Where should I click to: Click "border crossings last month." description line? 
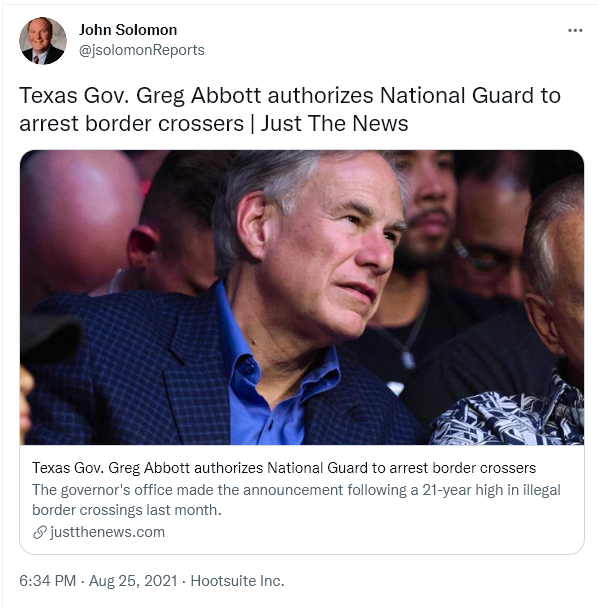[x=127, y=510]
